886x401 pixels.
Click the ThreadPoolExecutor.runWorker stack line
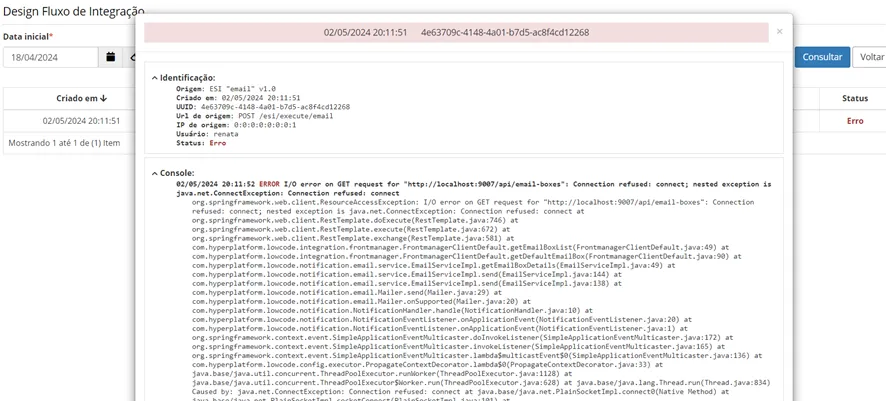[x=380, y=373]
